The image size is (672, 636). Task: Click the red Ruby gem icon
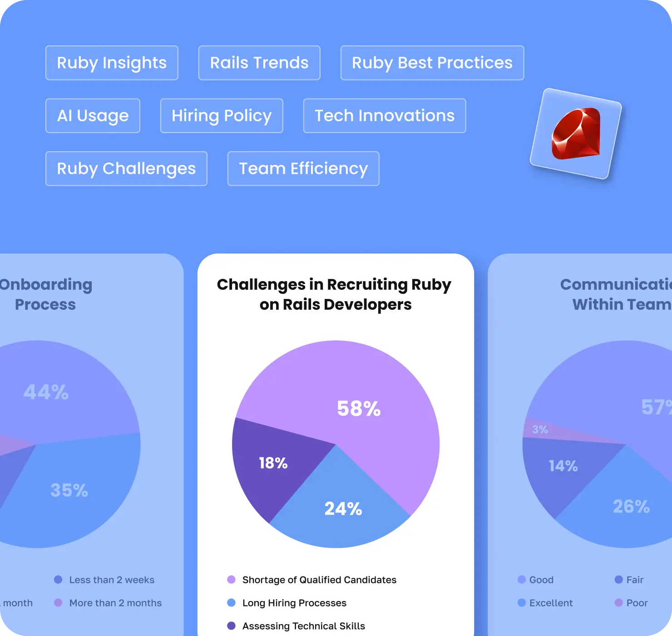(x=576, y=134)
